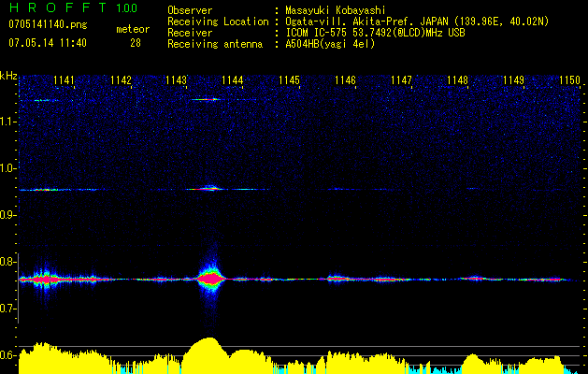Select observer name Masayuki Kobayashi

336,10
